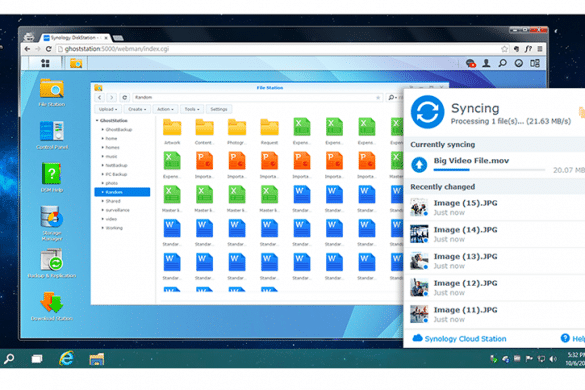Launch Storage Manager from the DSM desktop

(52, 223)
